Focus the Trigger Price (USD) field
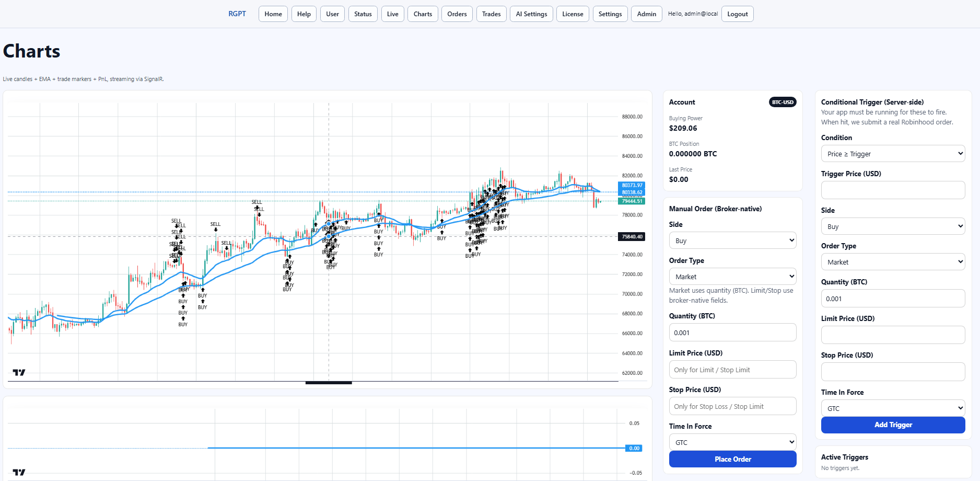Image resolution: width=980 pixels, height=481 pixels. point(893,190)
